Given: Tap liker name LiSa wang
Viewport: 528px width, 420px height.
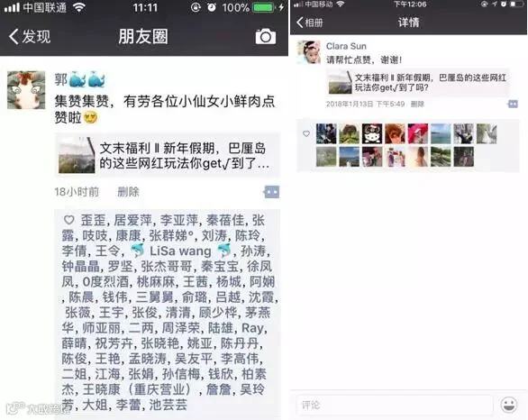Looking at the screenshot, I should pos(180,251).
